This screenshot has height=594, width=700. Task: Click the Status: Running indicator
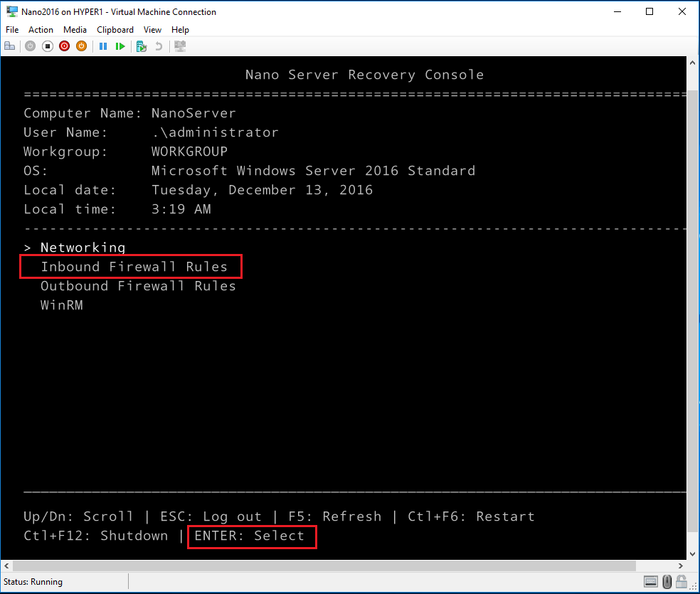pyautogui.click(x=32, y=582)
